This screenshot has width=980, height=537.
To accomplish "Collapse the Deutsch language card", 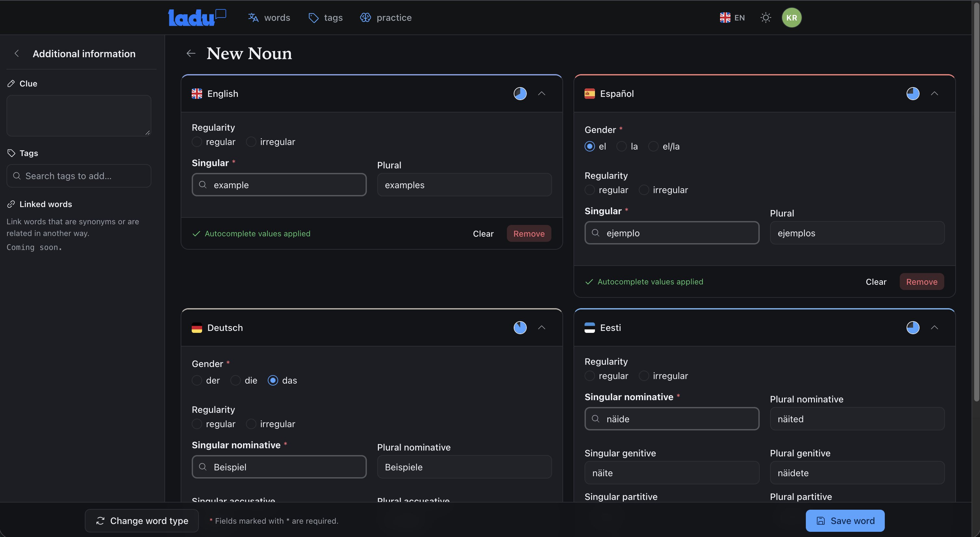I will pyautogui.click(x=541, y=328).
